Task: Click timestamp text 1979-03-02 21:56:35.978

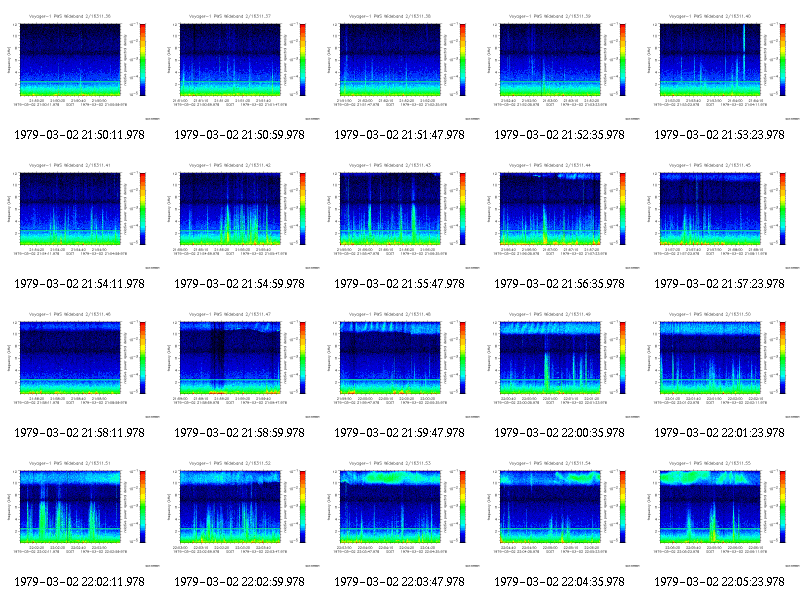Action: pos(560,284)
